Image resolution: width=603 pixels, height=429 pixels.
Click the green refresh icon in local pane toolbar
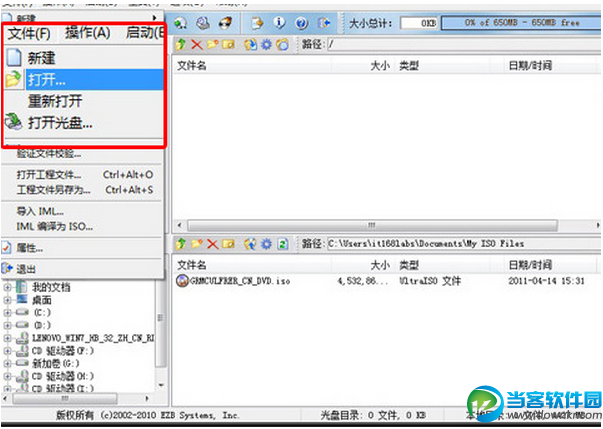point(283,244)
